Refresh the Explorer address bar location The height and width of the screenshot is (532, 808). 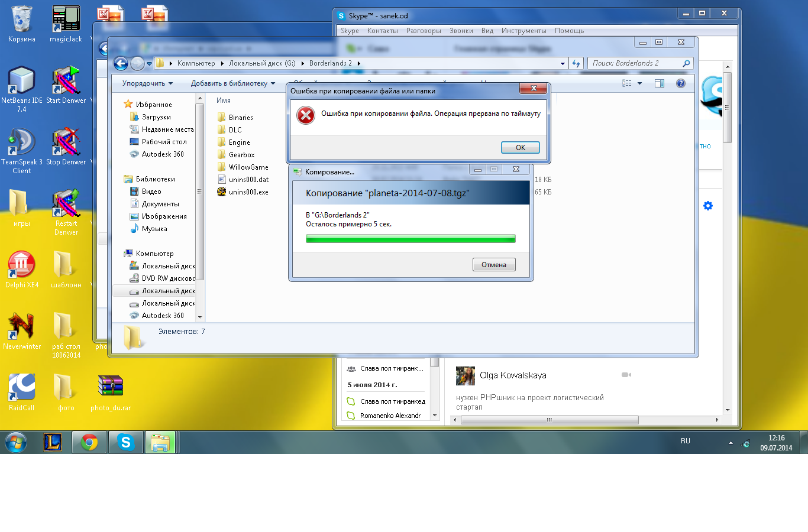click(x=576, y=63)
